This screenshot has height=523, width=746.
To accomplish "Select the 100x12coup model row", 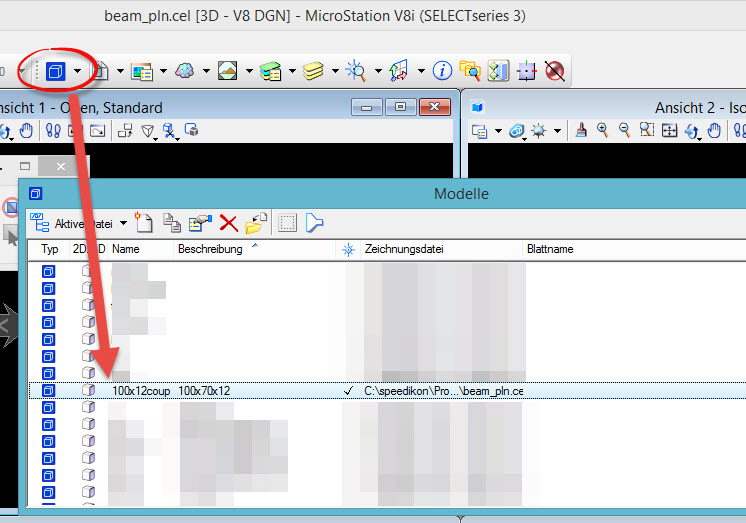I will tap(387, 391).
